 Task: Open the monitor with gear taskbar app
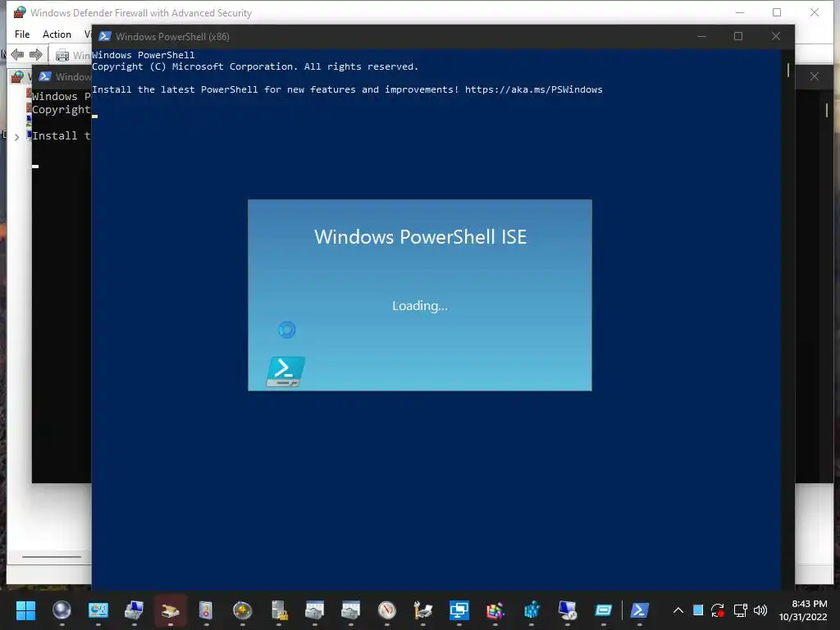tap(568, 610)
